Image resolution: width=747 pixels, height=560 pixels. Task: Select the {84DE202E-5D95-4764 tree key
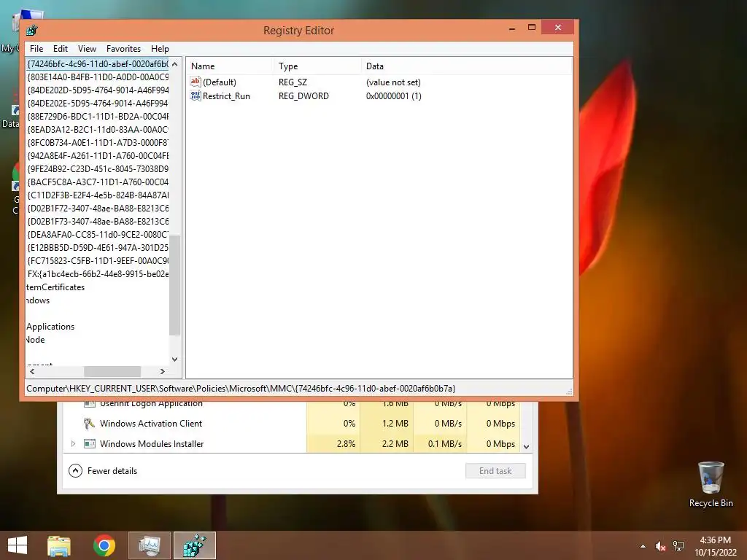98,104
